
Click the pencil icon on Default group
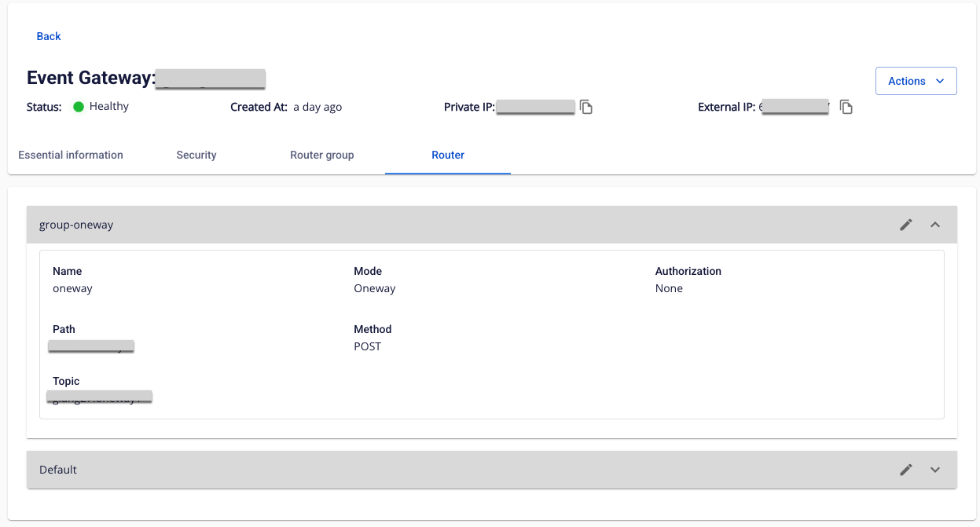906,470
